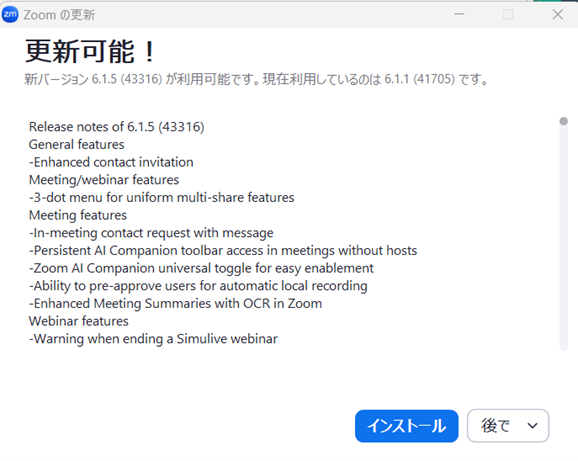Click the 更新可能！ heading
The image size is (578, 461).
point(91,51)
